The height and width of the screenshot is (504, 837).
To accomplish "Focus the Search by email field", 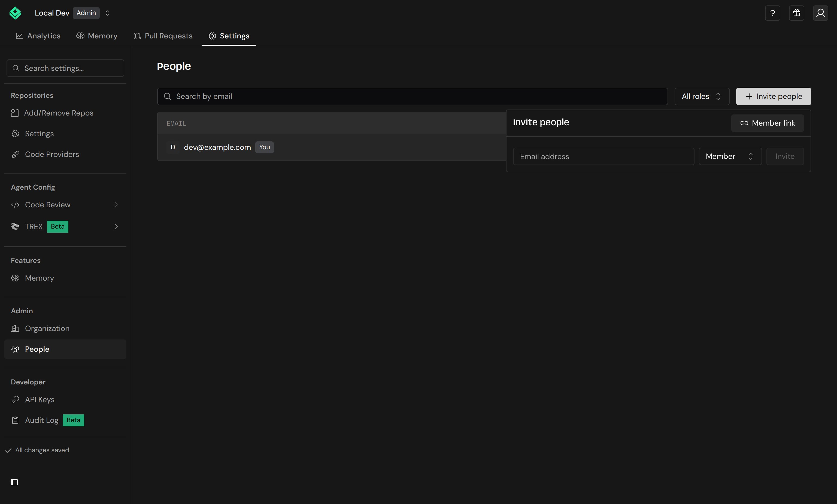I will [x=412, y=96].
